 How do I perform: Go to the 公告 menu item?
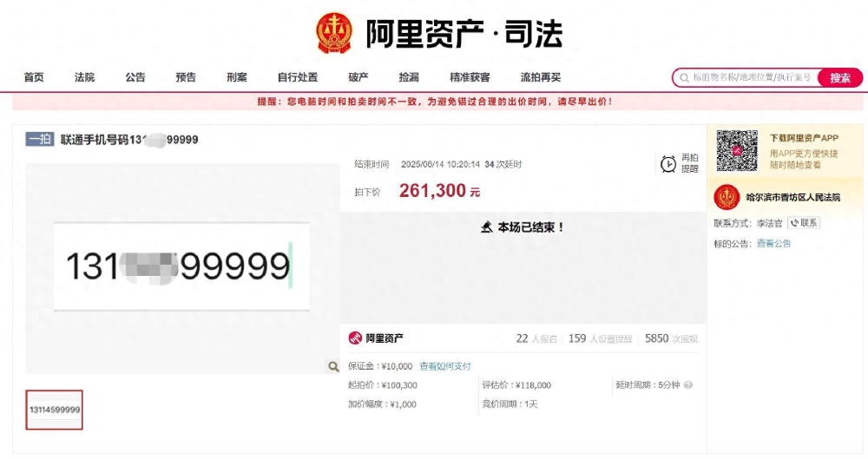[x=135, y=77]
